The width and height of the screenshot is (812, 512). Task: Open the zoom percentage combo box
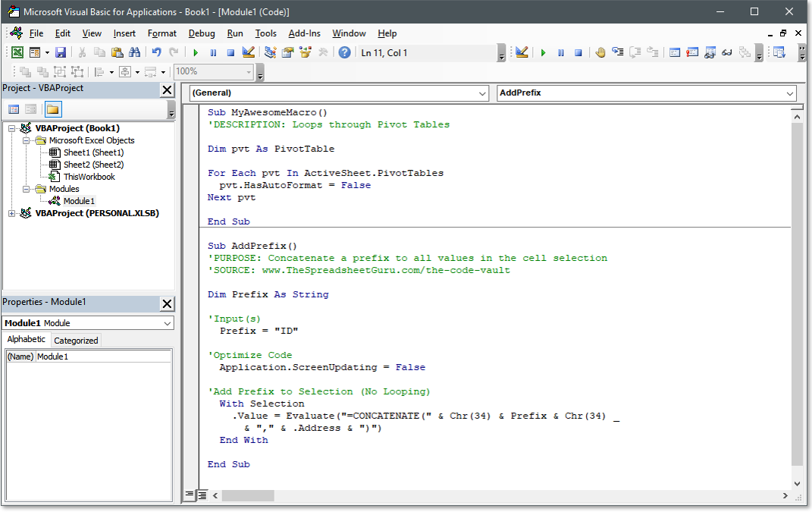[x=249, y=71]
